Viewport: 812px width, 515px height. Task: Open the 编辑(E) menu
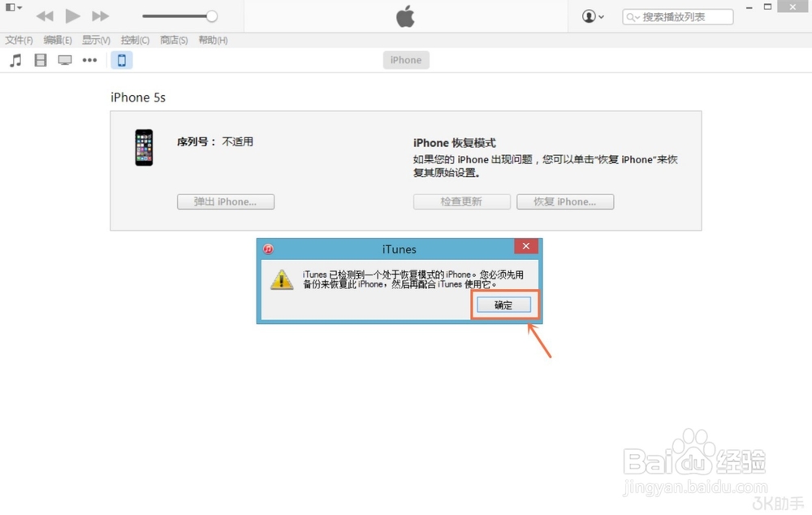[58, 40]
